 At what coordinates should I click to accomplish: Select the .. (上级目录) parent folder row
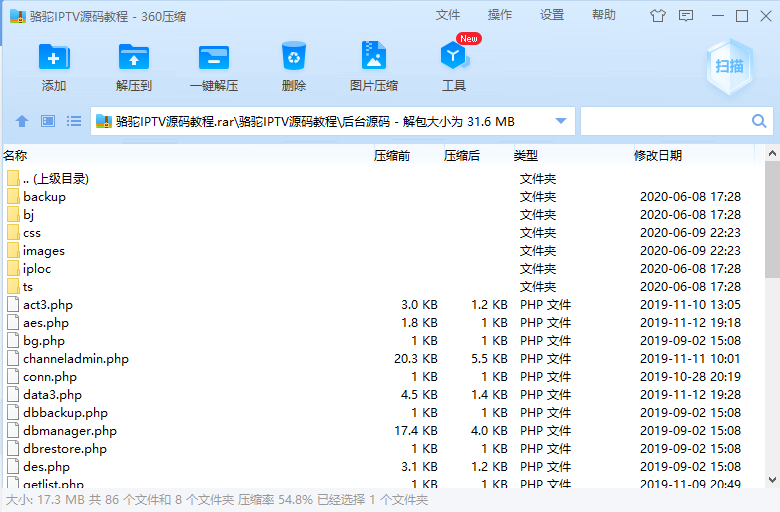pos(383,179)
